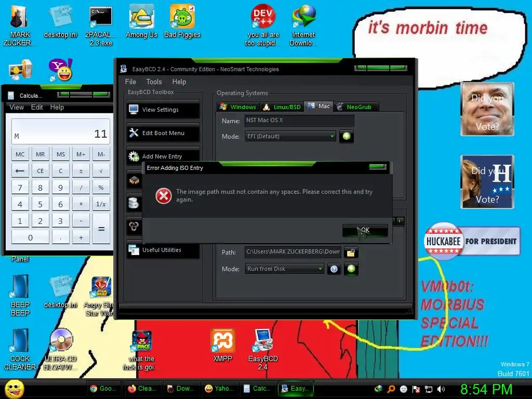The height and width of the screenshot is (399, 532).
Task: Select the EasyBCD 2.4 desktop icon
Action: pos(263,349)
